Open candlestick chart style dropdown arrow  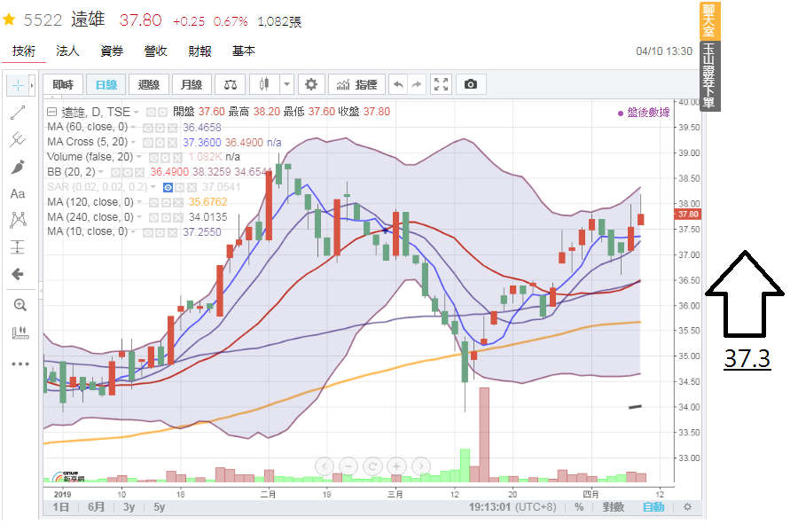(x=286, y=84)
